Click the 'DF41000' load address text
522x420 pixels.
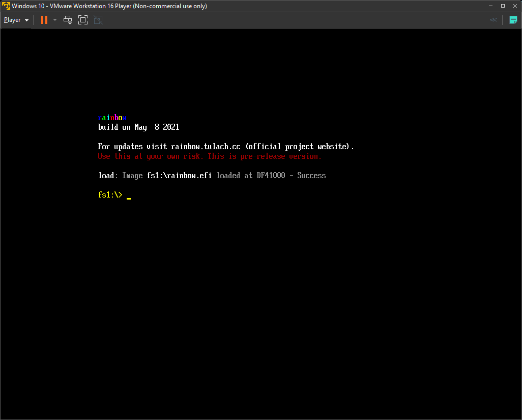point(271,176)
